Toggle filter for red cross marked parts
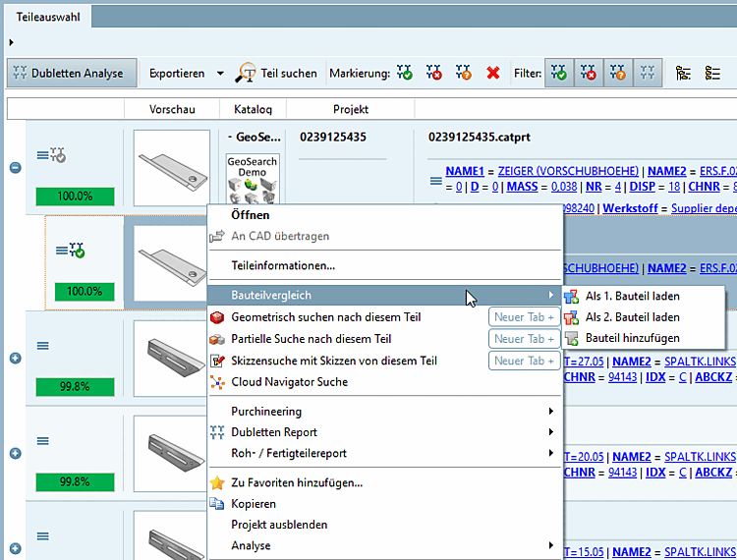 (588, 73)
